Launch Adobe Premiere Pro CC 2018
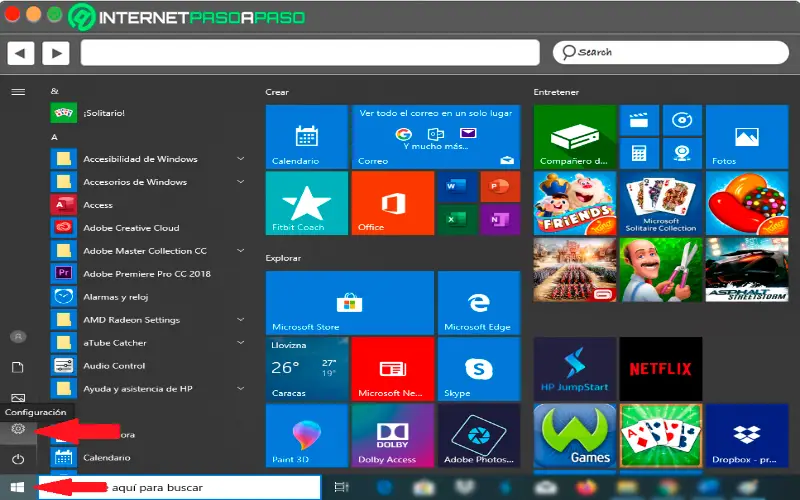The image size is (800, 500). (x=148, y=273)
